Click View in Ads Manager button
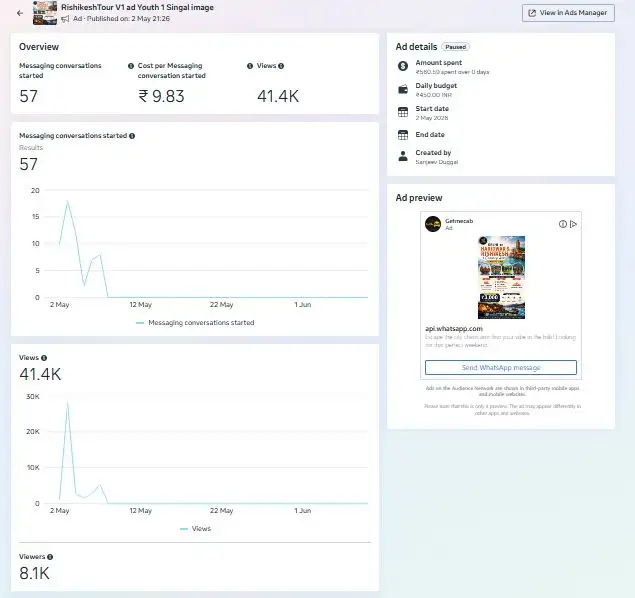 (568, 13)
